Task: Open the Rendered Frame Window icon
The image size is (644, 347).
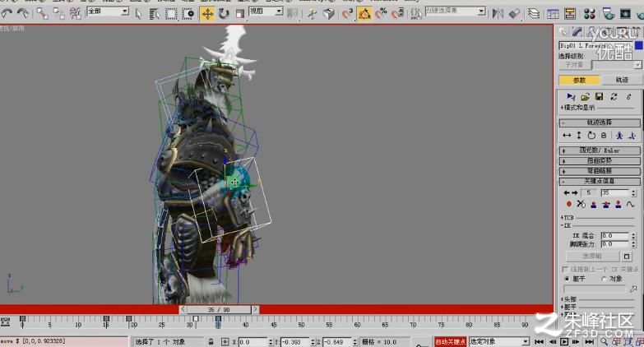Action: click(625, 14)
